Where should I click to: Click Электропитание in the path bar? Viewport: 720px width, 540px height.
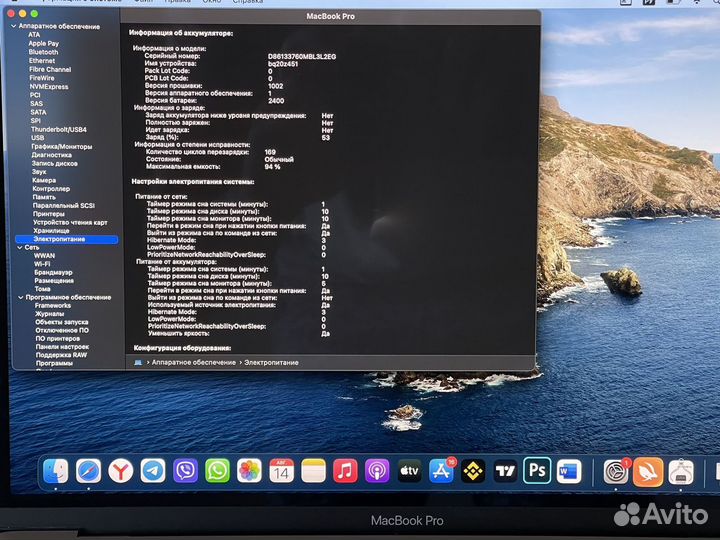(x=271, y=363)
